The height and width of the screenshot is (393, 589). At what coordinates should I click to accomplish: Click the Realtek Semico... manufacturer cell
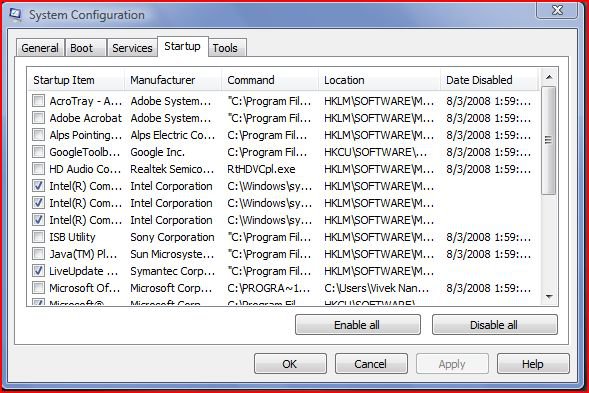172,169
